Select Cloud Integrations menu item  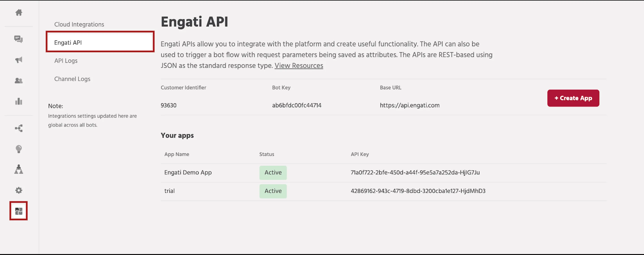(x=79, y=24)
